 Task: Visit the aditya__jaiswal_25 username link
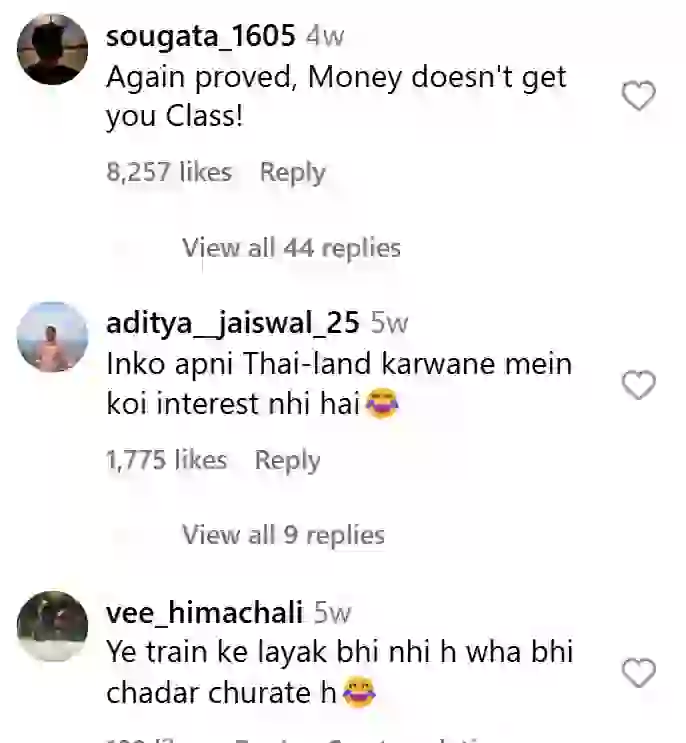(233, 324)
